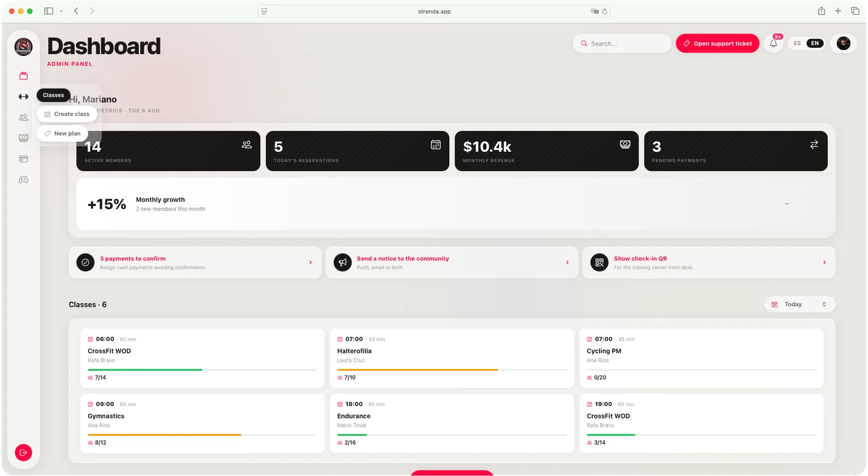Click the members icon on Active Members card
The width and height of the screenshot is (868, 476).
pyautogui.click(x=247, y=145)
